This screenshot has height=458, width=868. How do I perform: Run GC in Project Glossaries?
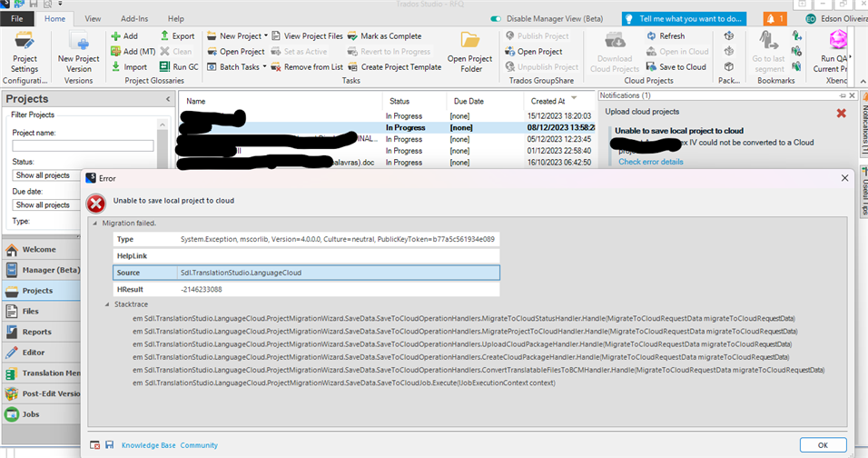click(x=179, y=67)
